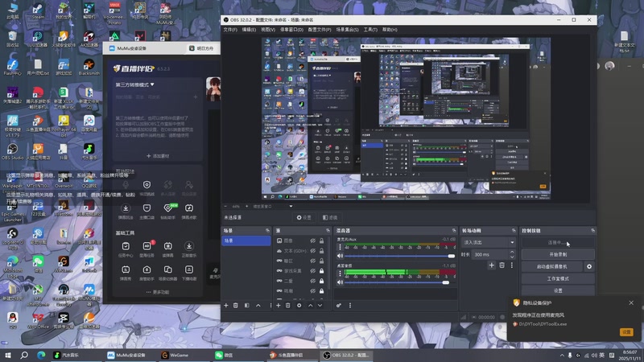Show hidden system tray icons chevron
644x362 pixels.
(x=562, y=356)
